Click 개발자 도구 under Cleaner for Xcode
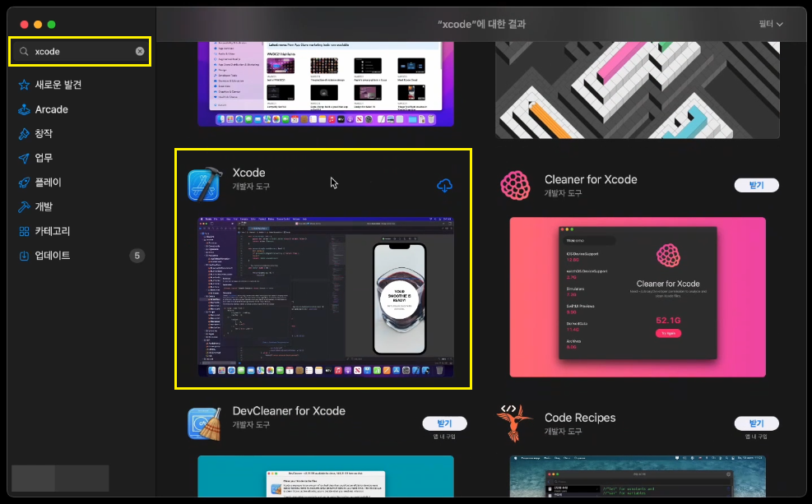 [563, 193]
